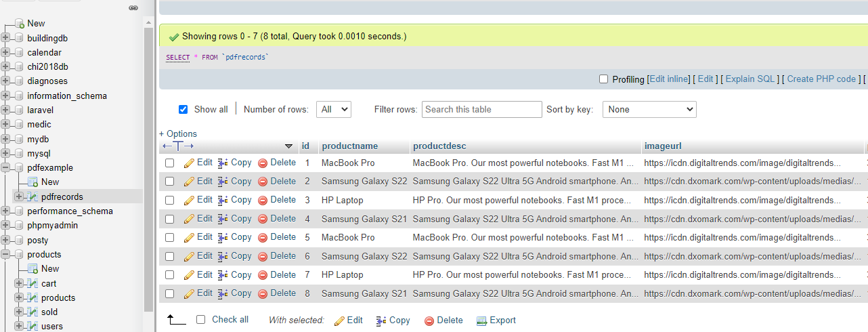Sort by the productdesc column header

[x=439, y=146]
